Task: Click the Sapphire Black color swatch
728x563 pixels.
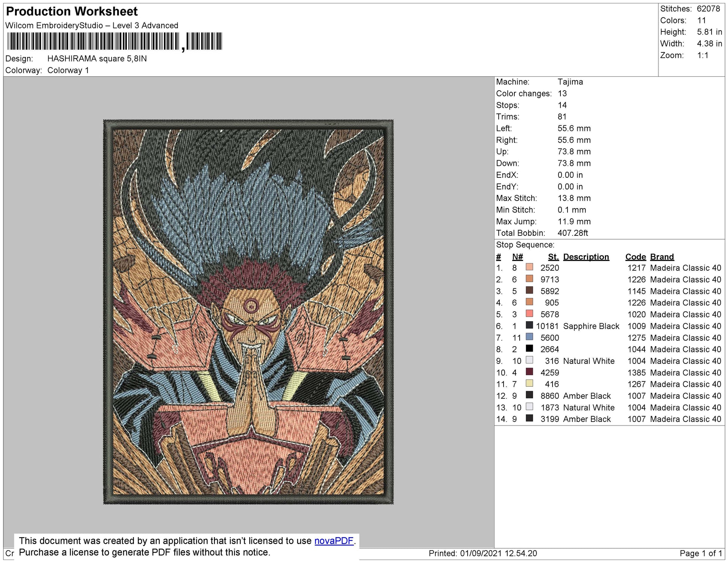Action: click(529, 325)
